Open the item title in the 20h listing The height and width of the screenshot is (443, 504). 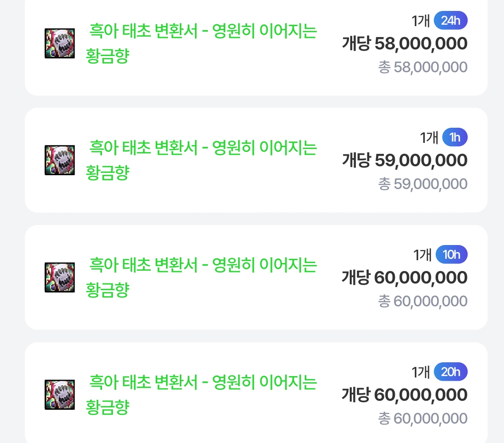(201, 394)
